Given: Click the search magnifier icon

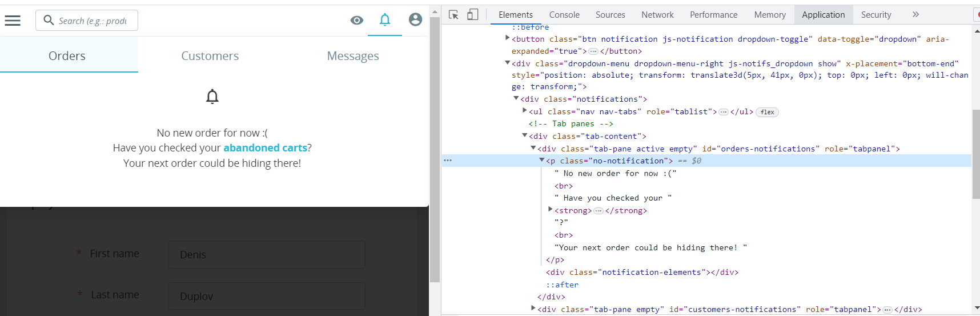Looking at the screenshot, I should pyautogui.click(x=49, y=20).
